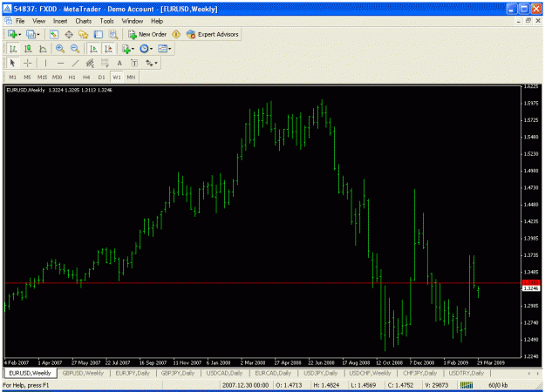Switch chart to Bar Chart type

13,49
